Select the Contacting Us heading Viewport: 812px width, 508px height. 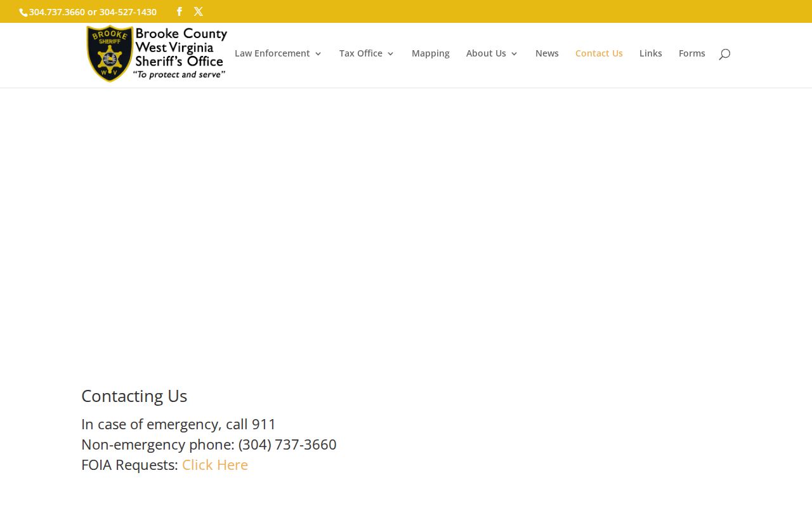[x=134, y=396]
